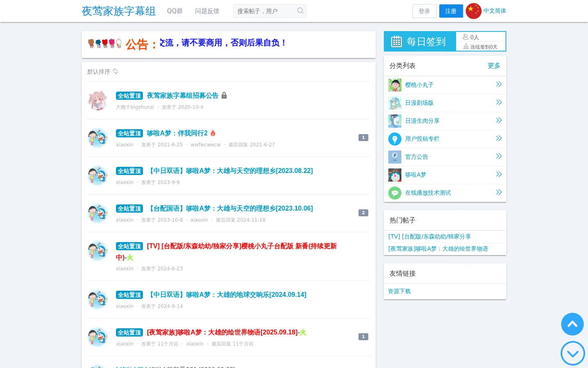The height and width of the screenshot is (368, 588).
Task: Open the 资源下载 friend link
Action: click(399, 292)
